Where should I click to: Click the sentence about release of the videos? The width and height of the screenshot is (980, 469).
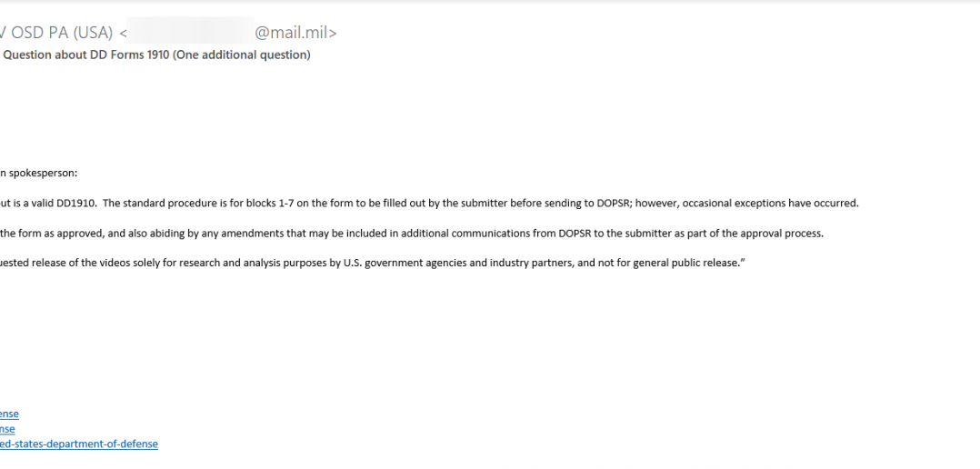point(374,263)
